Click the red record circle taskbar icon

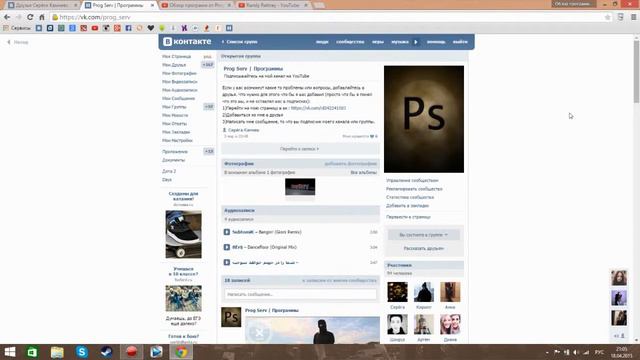pyautogui.click(x=131, y=352)
